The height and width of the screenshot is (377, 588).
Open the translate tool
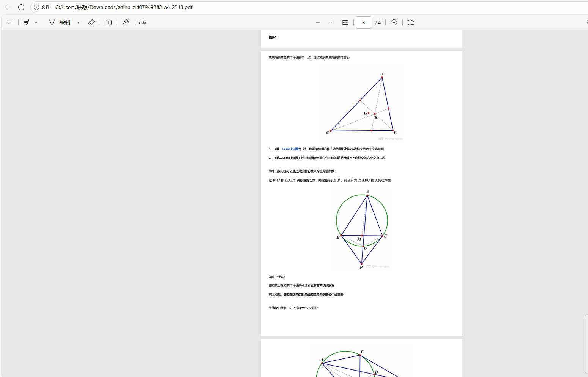click(x=143, y=22)
